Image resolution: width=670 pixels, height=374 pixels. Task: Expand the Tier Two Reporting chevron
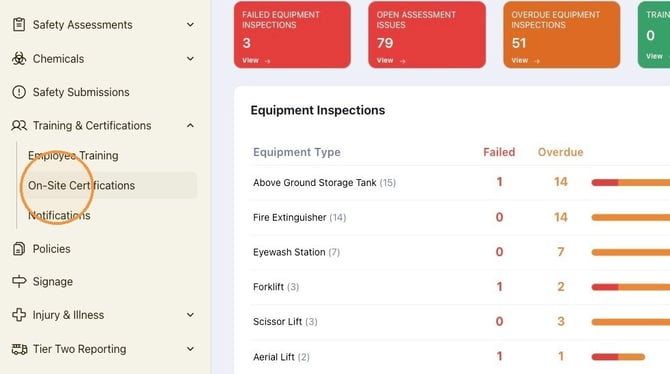(x=190, y=349)
